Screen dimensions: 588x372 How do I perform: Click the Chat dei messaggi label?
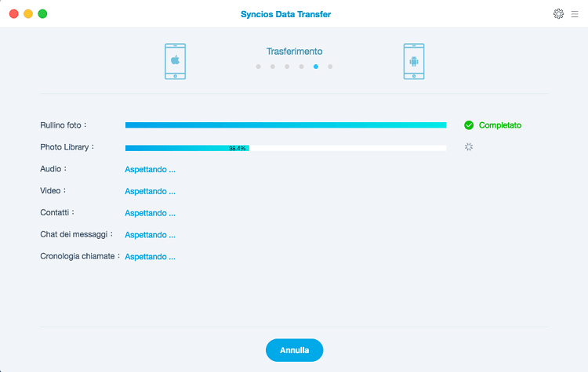(x=76, y=234)
